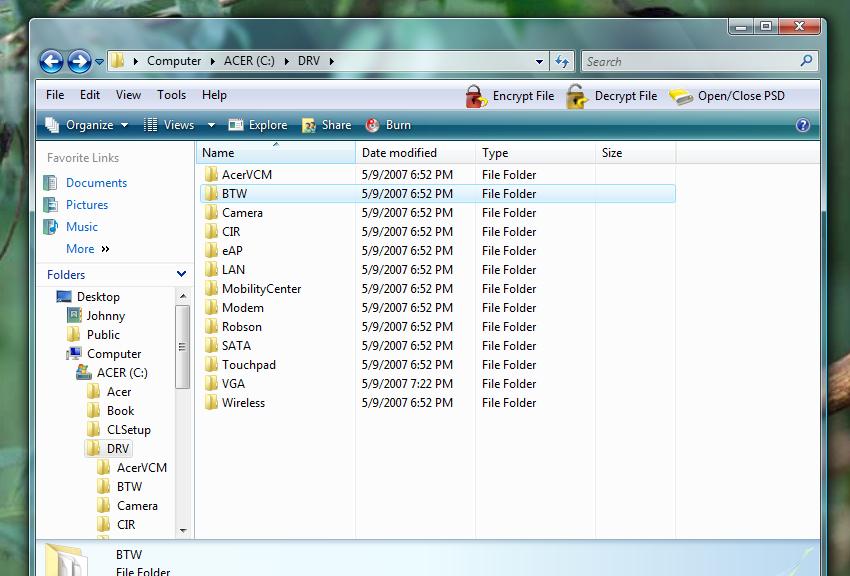Sort by the Name column header
The image size is (850, 576).
(276, 153)
